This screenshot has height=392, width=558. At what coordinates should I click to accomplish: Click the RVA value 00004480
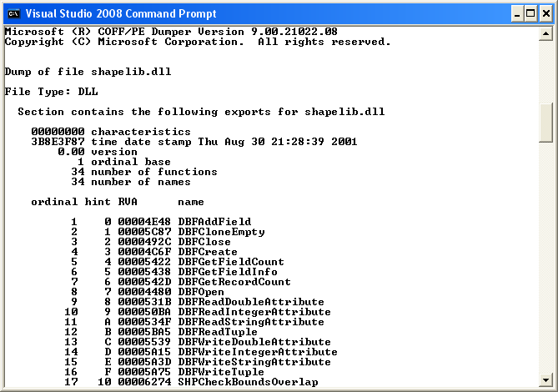tap(144, 292)
